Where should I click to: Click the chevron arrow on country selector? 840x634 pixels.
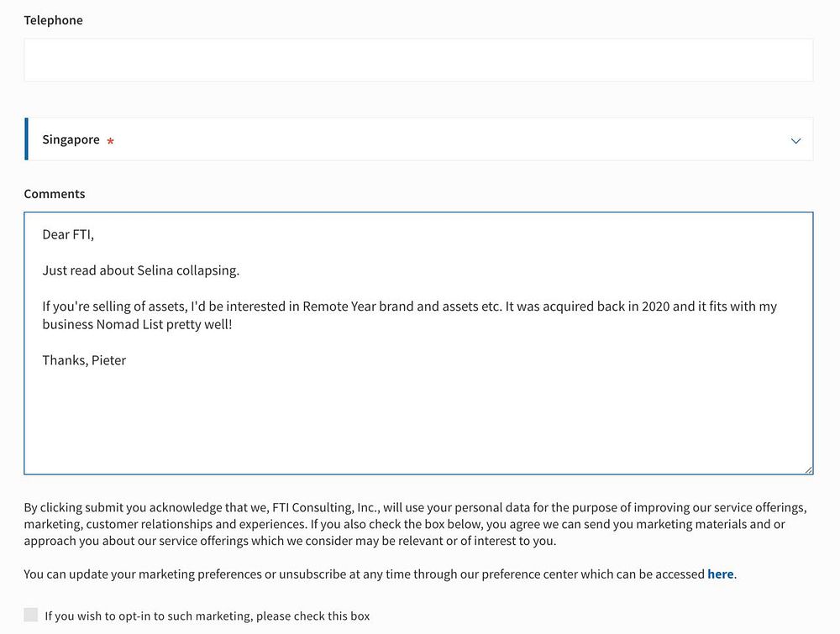click(x=796, y=140)
